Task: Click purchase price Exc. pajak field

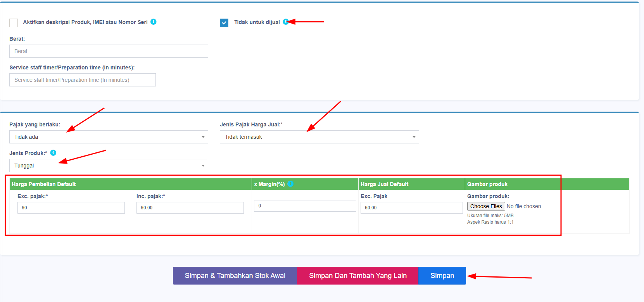Action: pos(71,208)
